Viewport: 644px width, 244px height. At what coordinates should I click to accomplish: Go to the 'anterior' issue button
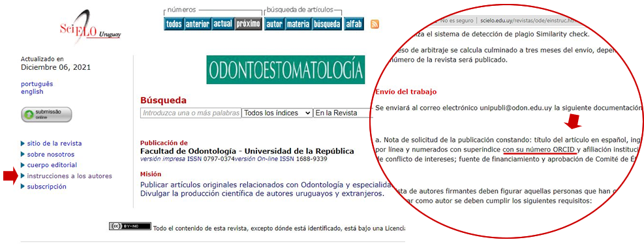(197, 24)
